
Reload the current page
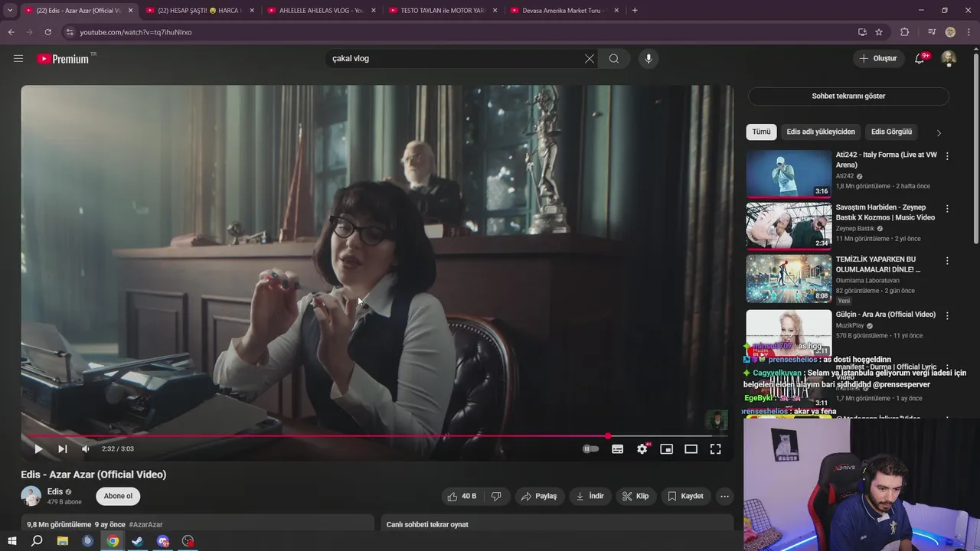(x=47, y=32)
